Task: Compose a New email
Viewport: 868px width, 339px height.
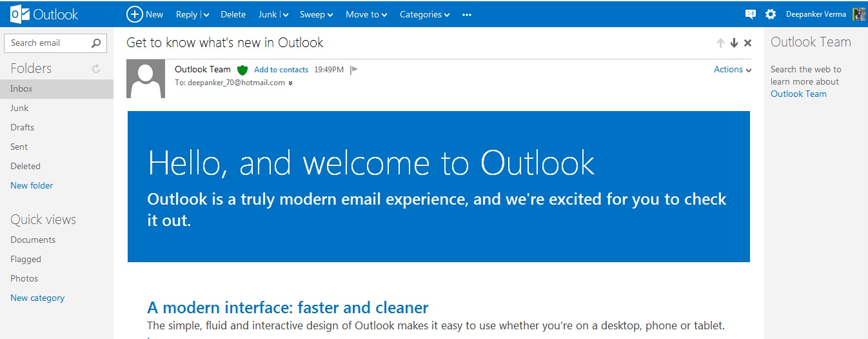Action: 145,14
